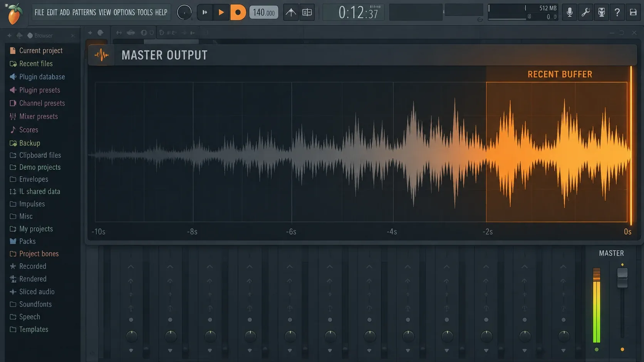
Task: Open Sliced audio folder
Action: pyautogui.click(x=32, y=292)
